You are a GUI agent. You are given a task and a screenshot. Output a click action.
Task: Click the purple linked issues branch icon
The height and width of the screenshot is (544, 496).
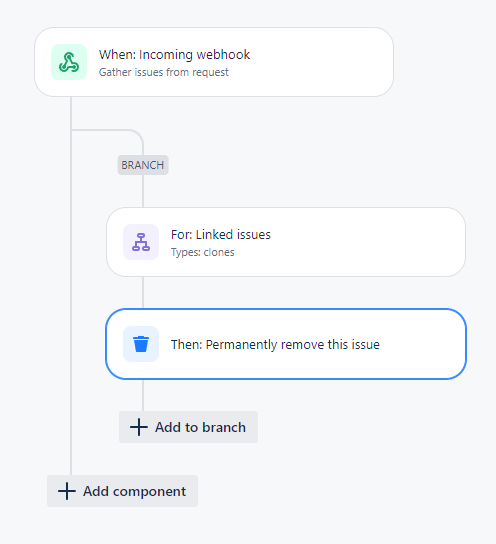pos(141,242)
